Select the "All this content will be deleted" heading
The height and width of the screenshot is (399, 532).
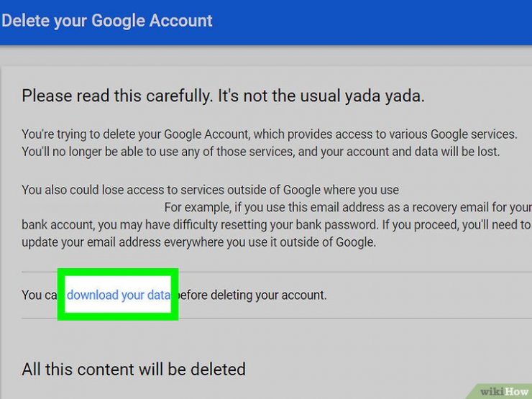tap(134, 370)
